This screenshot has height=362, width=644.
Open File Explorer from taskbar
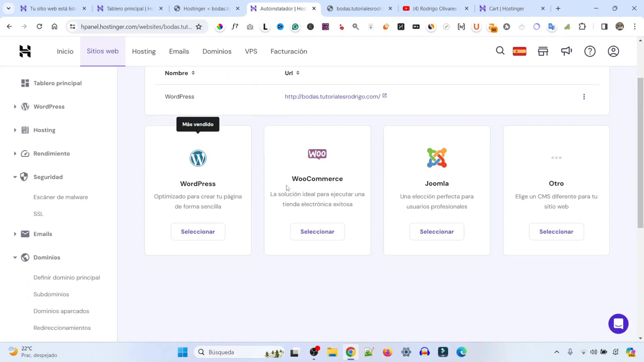click(x=332, y=352)
